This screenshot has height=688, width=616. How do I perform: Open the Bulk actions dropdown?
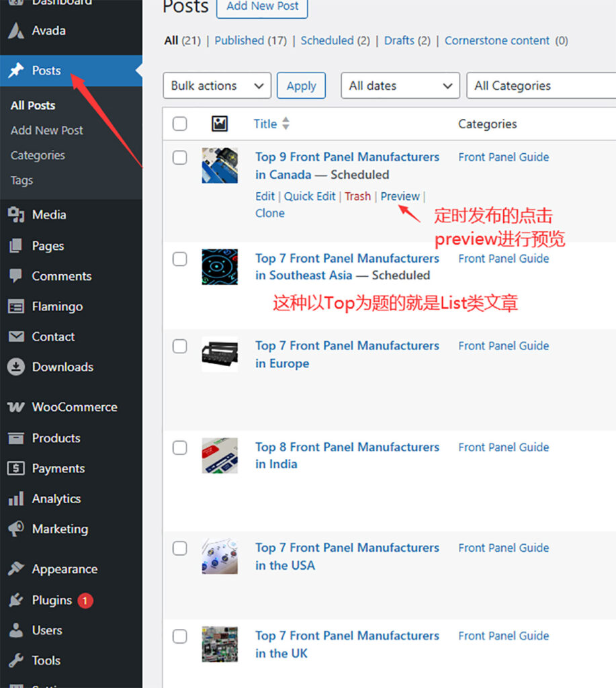(x=216, y=86)
